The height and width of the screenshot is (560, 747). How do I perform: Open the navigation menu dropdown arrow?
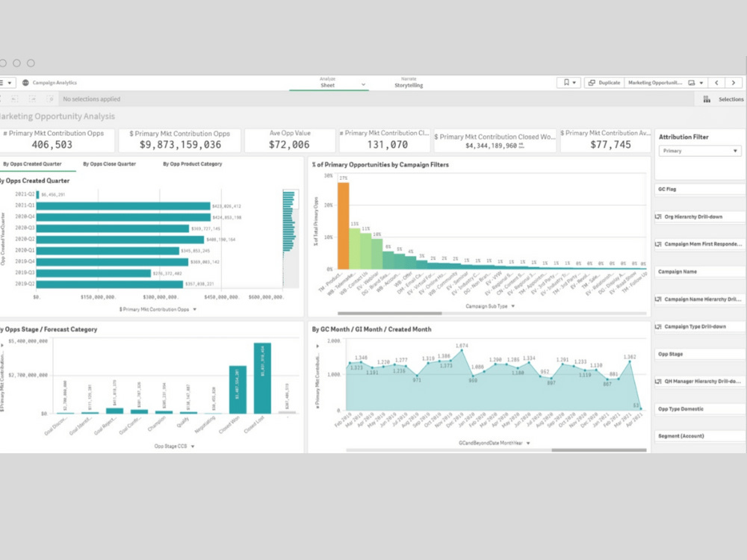10,83
